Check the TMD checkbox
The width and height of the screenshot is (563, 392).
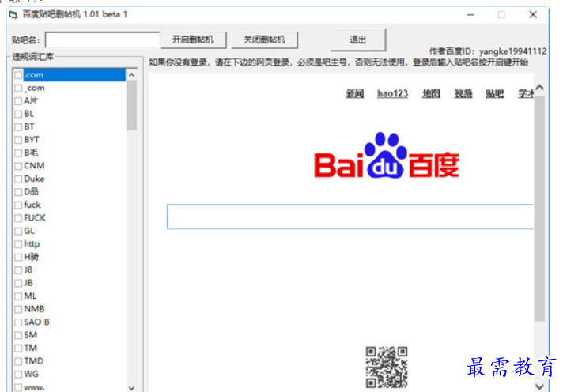(18, 361)
